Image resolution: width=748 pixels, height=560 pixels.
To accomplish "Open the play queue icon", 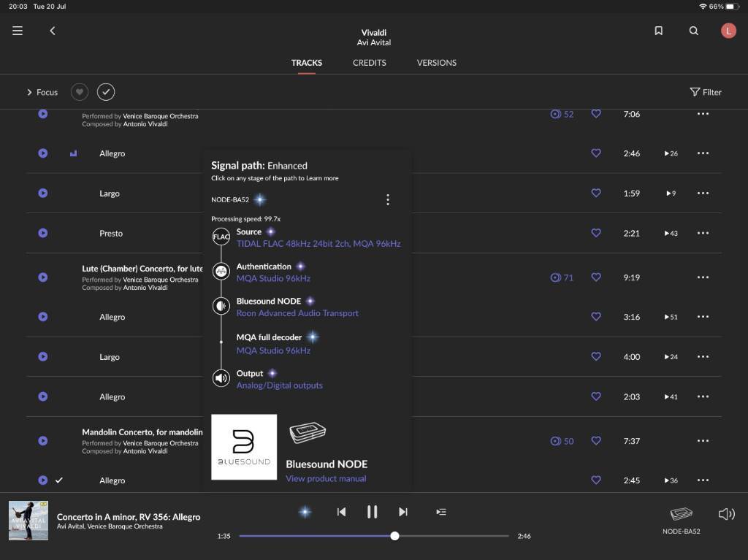I will pos(441,512).
